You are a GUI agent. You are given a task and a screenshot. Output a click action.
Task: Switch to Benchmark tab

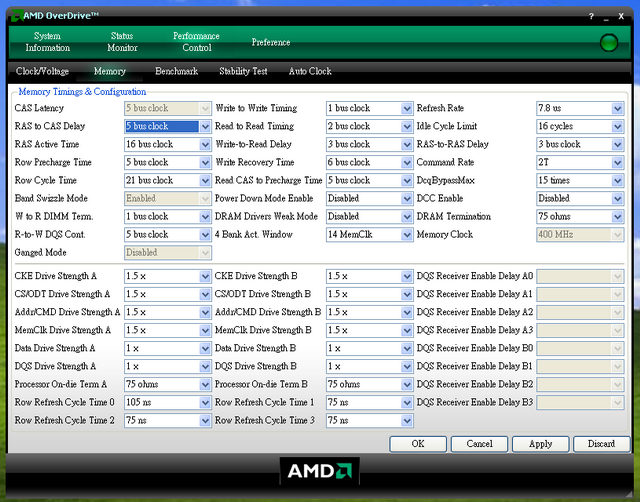coord(176,71)
